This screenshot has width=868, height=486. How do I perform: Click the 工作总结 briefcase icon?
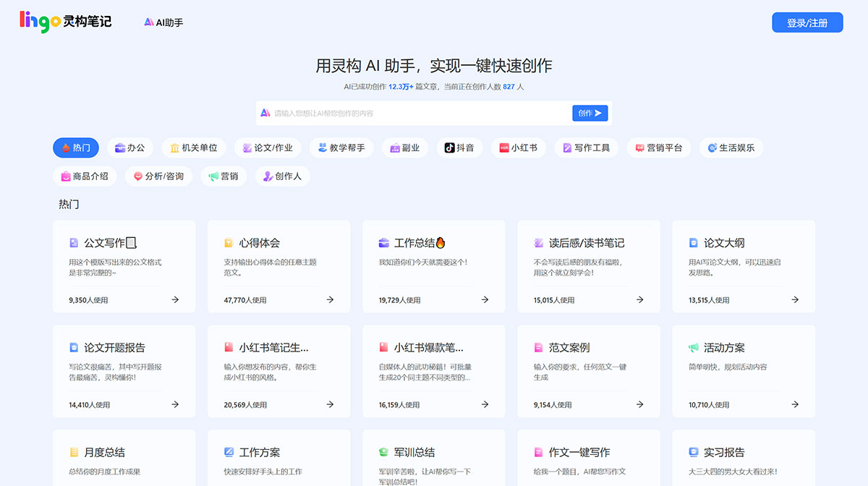click(384, 242)
